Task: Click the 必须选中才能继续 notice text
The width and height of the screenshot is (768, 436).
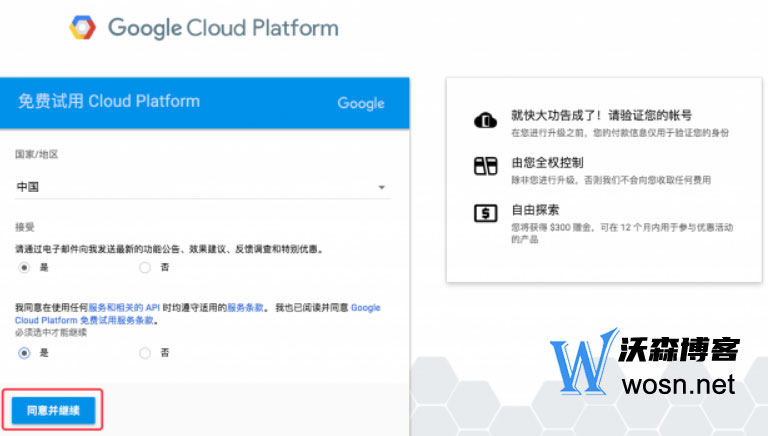Action: tap(51, 333)
